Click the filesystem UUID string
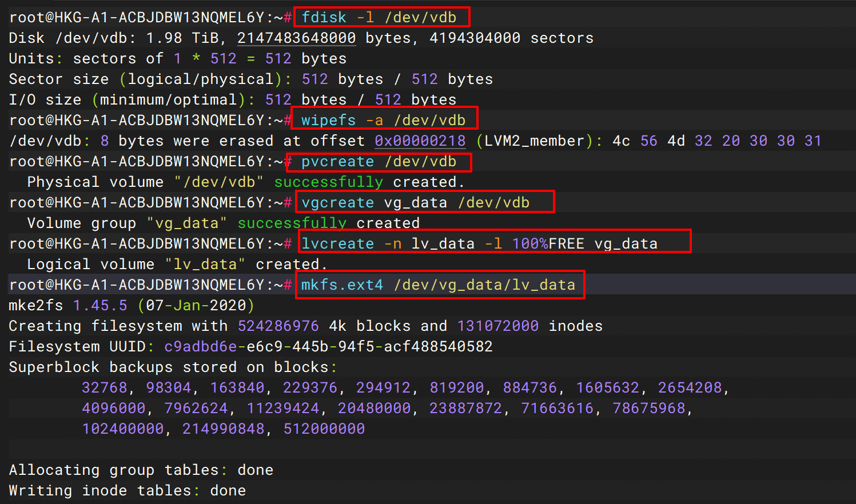 pos(328,347)
